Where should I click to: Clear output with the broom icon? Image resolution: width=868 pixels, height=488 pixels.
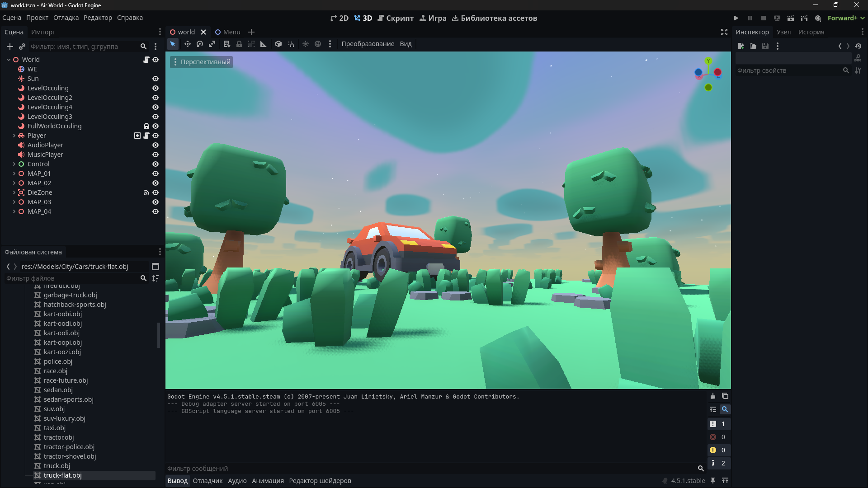(712, 396)
